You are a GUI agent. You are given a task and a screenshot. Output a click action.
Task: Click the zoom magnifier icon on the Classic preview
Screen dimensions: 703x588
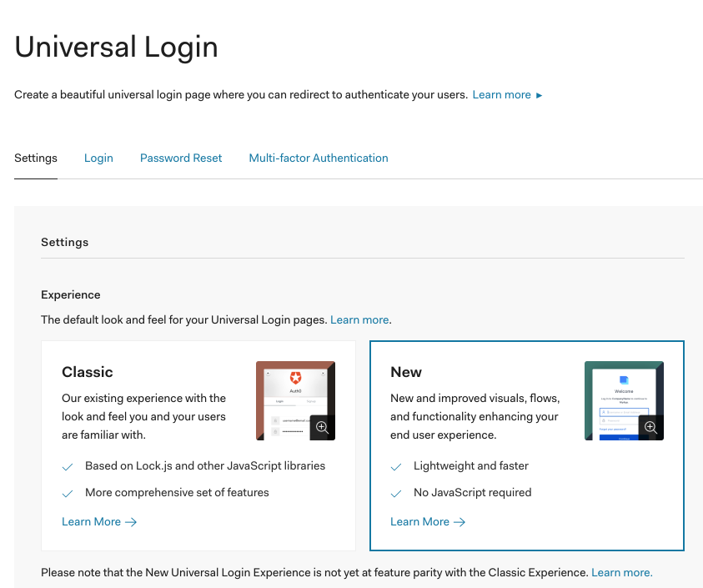322,428
